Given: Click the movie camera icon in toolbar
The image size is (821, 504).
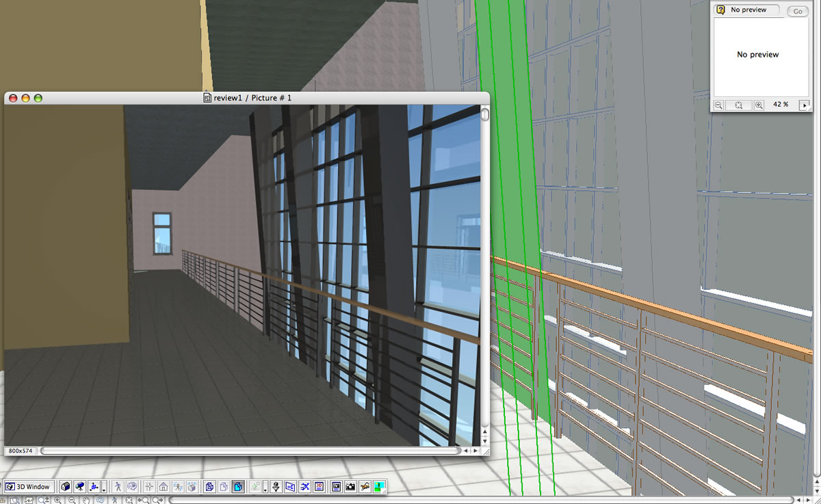Looking at the screenshot, I should point(80,487).
